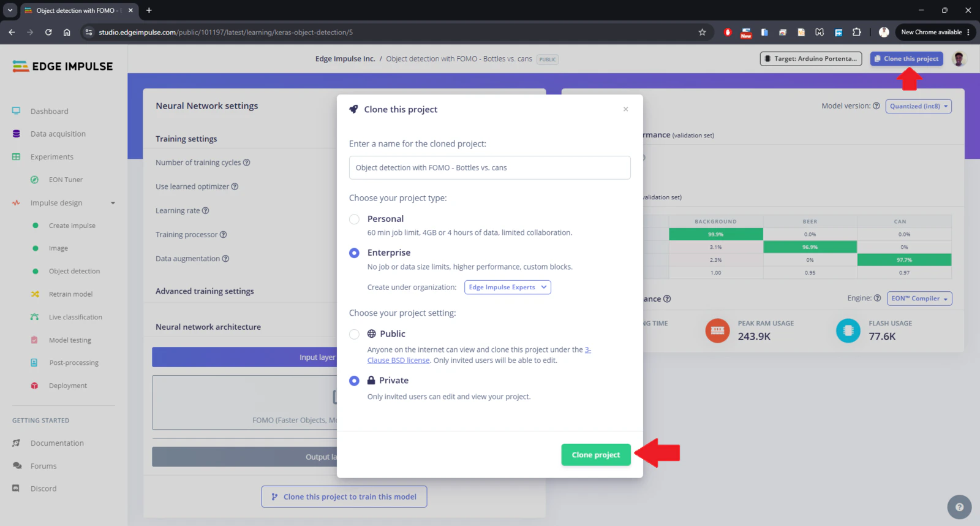Confirm with the green Clone project button
Viewport: 980px width, 526px height.
coord(596,455)
